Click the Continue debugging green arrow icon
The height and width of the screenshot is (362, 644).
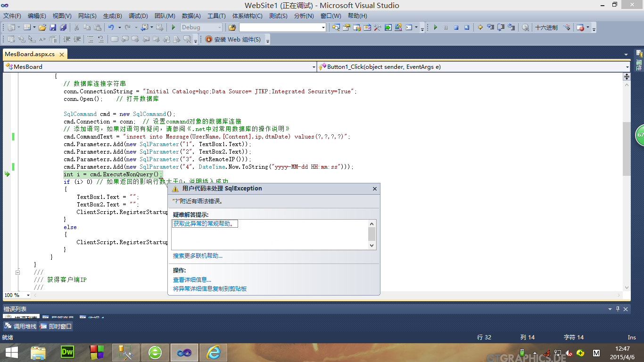[436, 27]
